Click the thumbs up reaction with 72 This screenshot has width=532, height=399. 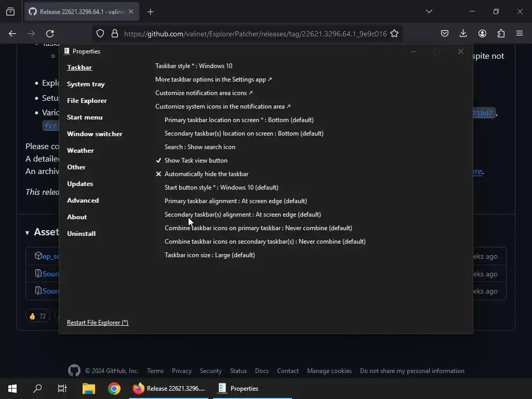point(37,316)
